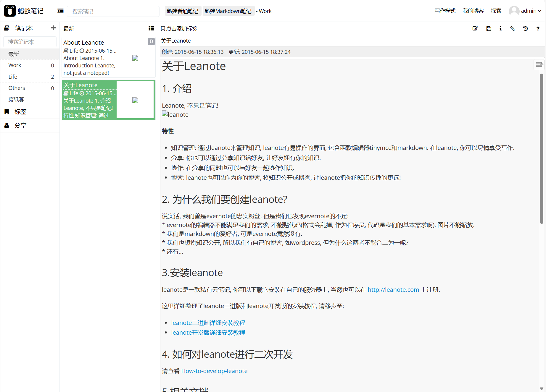Screen dimensions: 546x392
Task: Click the content vertical scrollbar
Action: click(x=542, y=149)
